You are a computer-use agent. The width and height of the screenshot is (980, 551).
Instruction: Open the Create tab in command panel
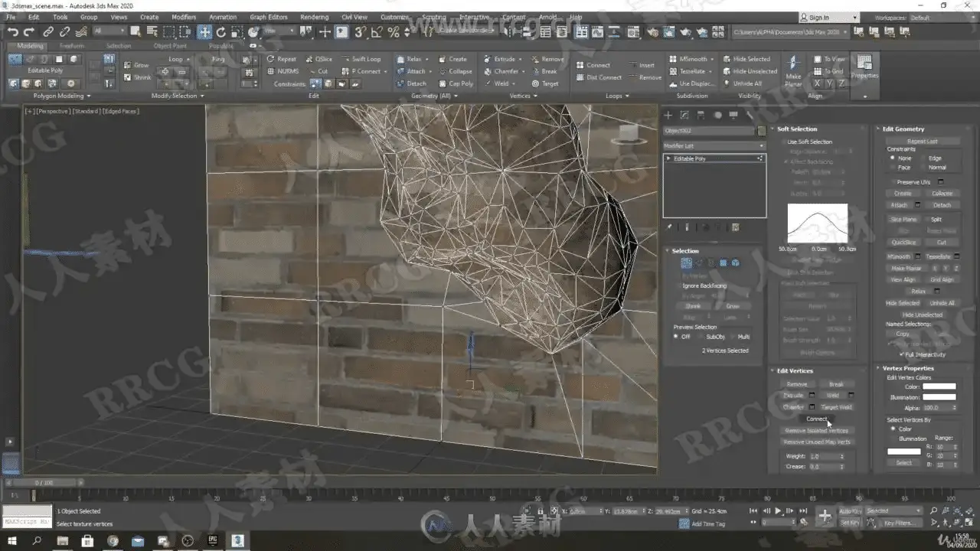point(668,115)
